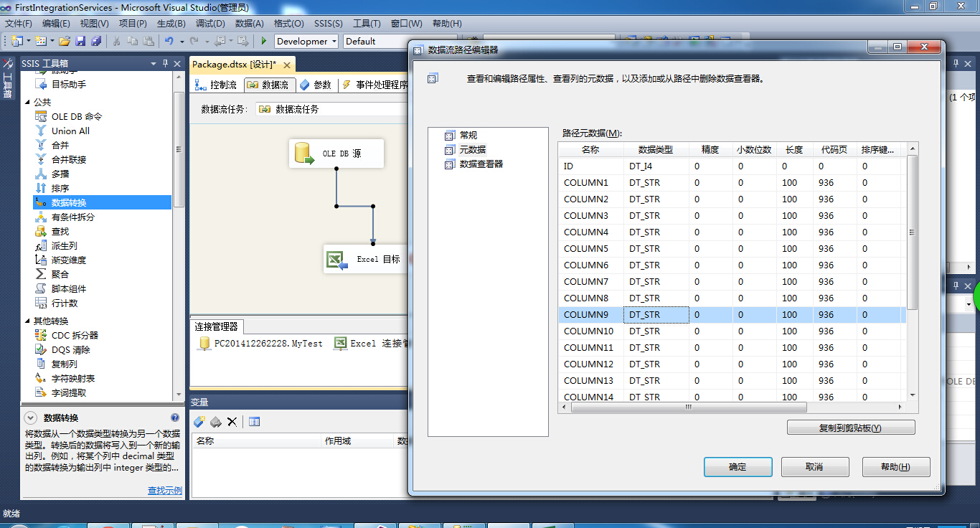Click the 确定 button
The height and width of the screenshot is (528, 980).
[738, 467]
